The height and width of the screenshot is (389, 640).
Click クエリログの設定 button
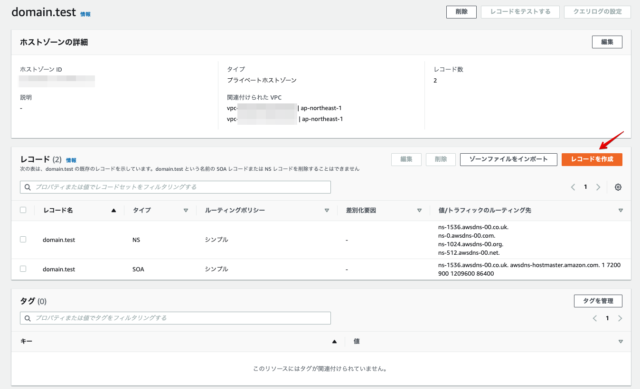[597, 12]
